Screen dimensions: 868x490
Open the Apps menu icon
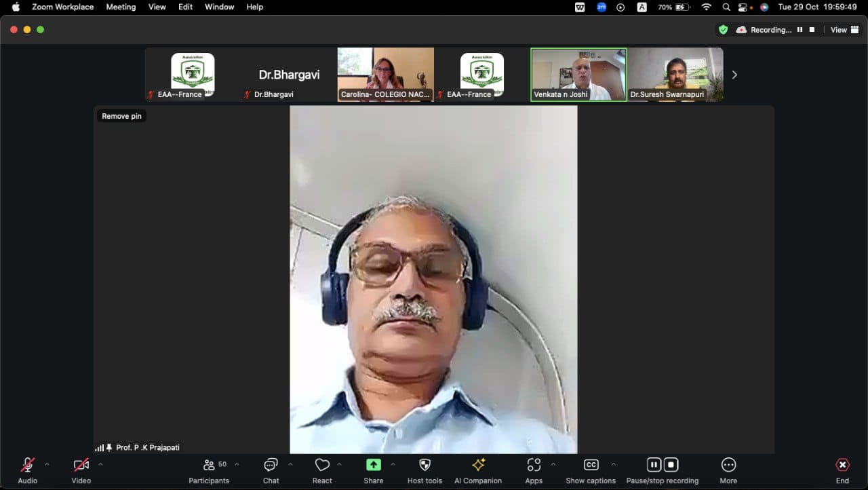(x=534, y=466)
